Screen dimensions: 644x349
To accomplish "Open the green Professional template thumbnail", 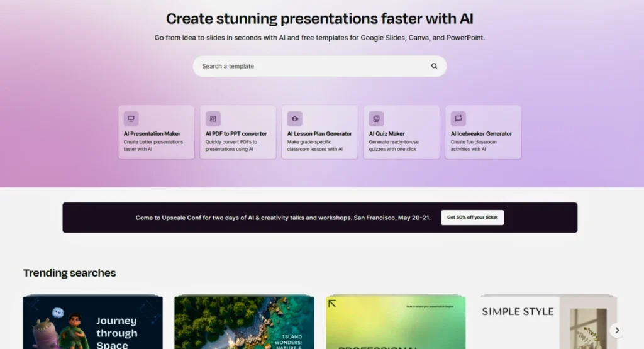I will (x=396, y=323).
